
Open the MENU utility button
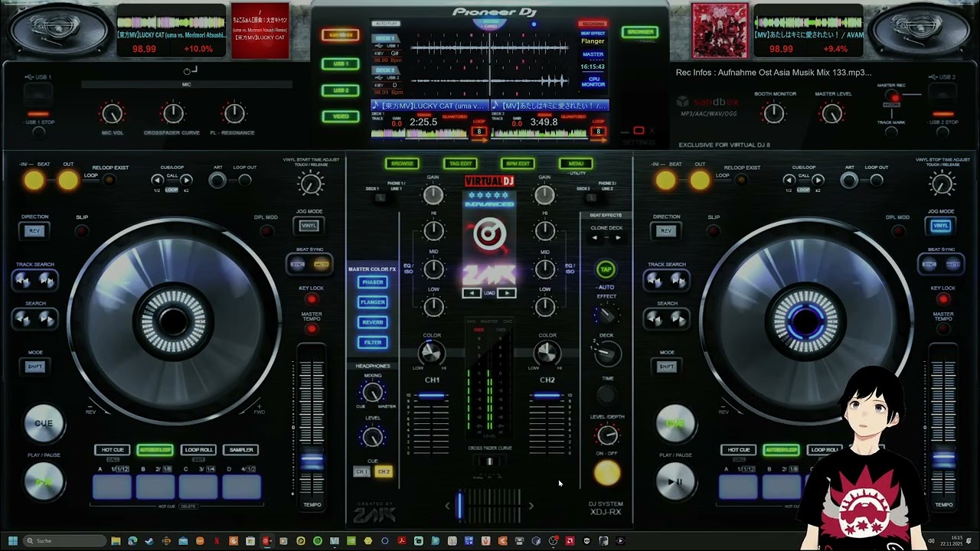coord(576,163)
